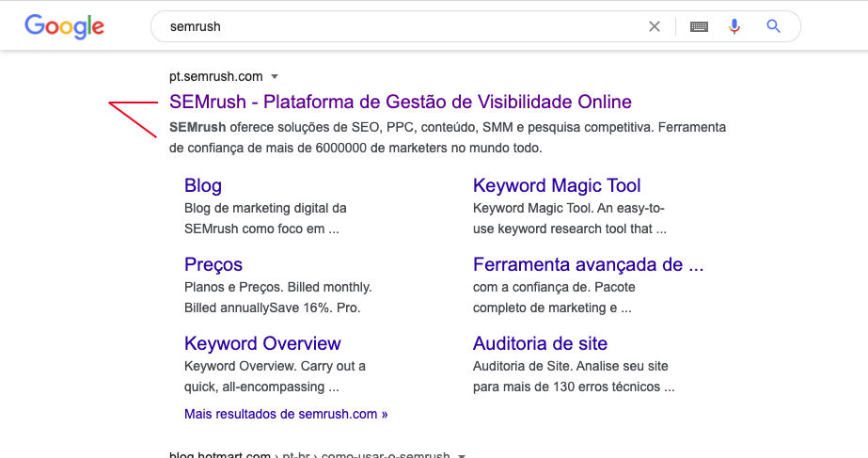Start voice search with the microphone icon
Image resolution: width=868 pixels, height=458 pixels.
pyautogui.click(x=734, y=26)
